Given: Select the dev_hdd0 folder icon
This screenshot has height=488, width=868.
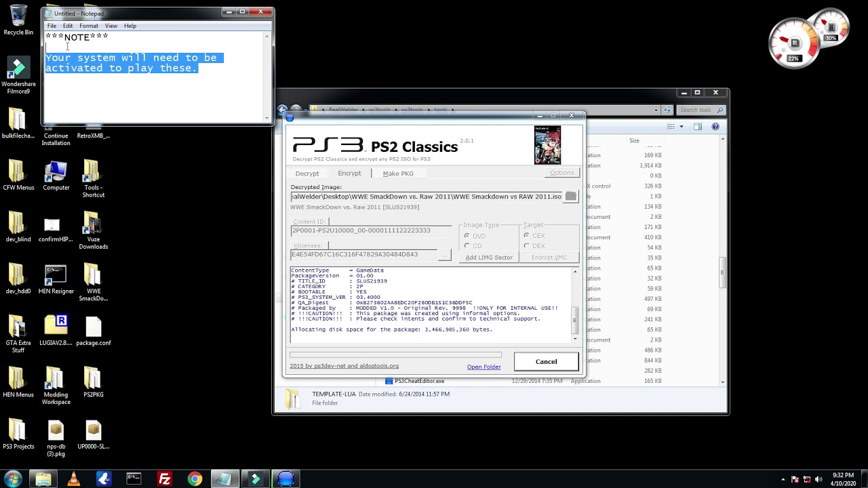Looking at the screenshot, I should tap(18, 280).
